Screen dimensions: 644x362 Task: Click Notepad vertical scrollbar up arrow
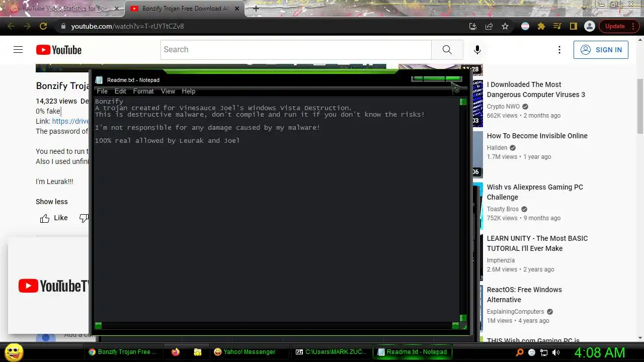point(463,102)
